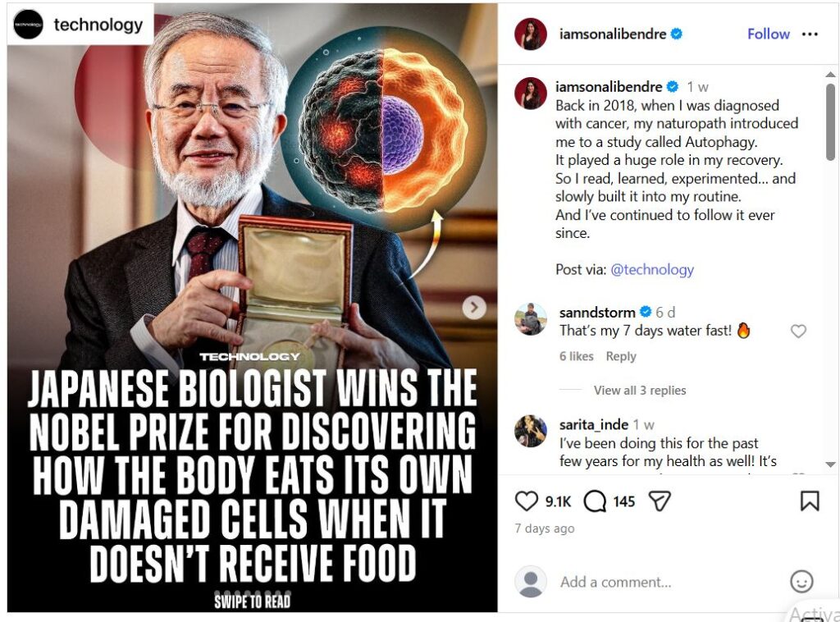Go to next carousel slide arrow
This screenshot has width=840, height=622.
pos(474,308)
